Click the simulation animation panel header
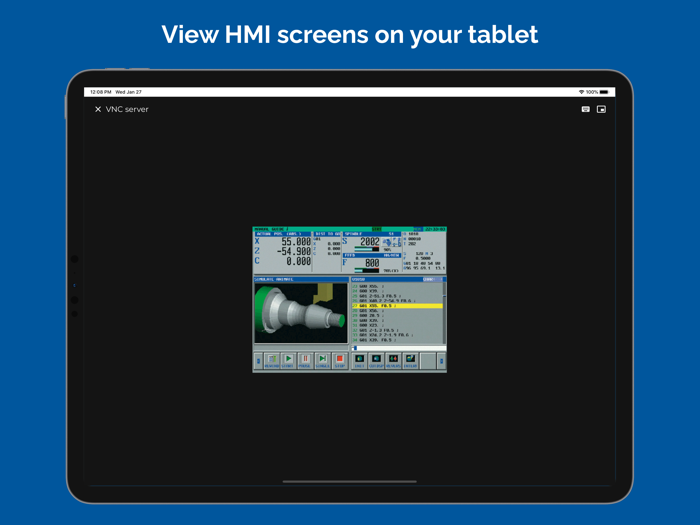This screenshot has width=700, height=525. click(x=301, y=279)
